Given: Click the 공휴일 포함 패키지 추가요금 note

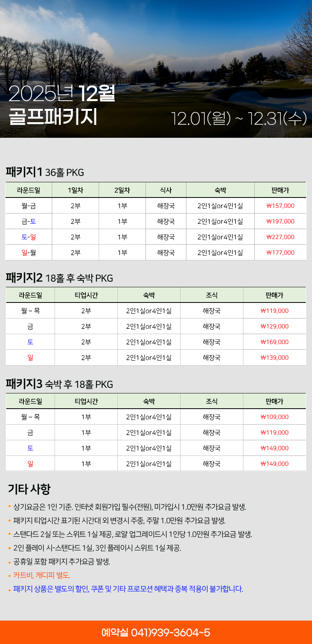Looking at the screenshot, I should 62,561.
